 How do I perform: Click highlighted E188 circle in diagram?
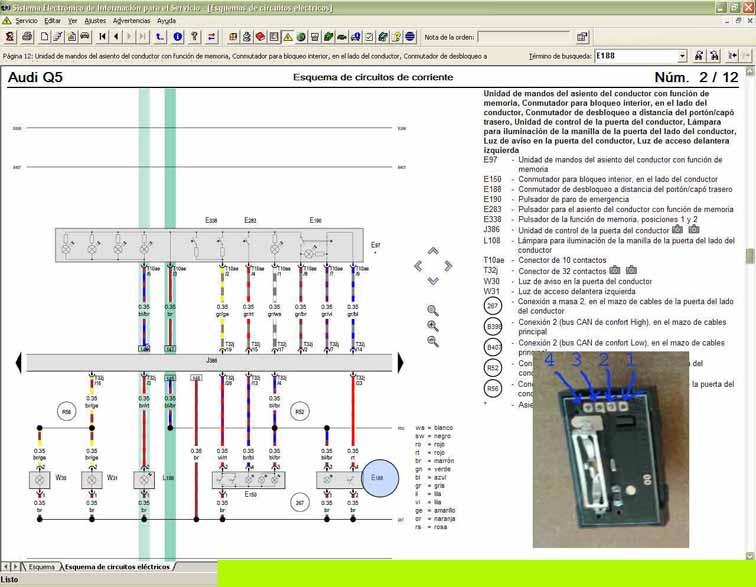click(x=379, y=478)
